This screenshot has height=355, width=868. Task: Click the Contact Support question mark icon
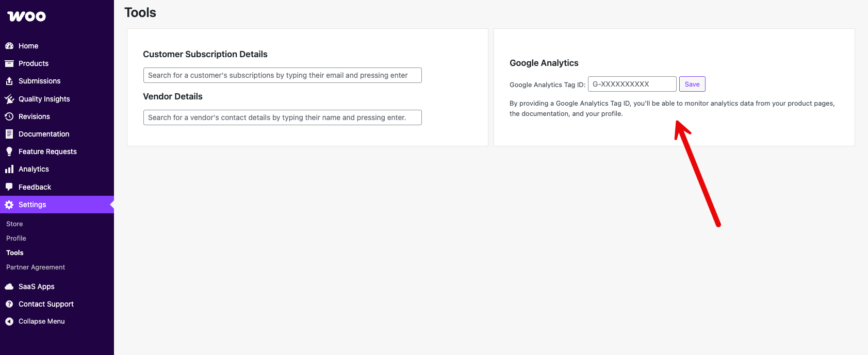point(9,304)
